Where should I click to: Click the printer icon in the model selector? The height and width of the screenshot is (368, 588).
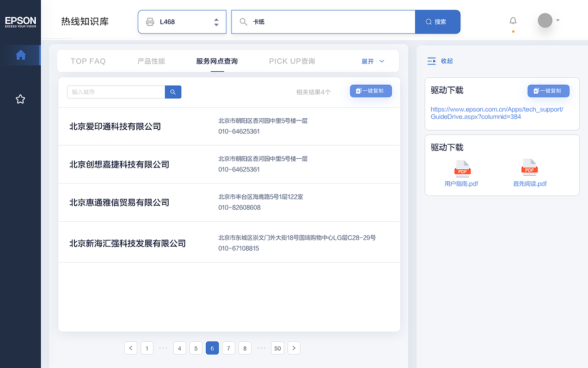pyautogui.click(x=149, y=21)
